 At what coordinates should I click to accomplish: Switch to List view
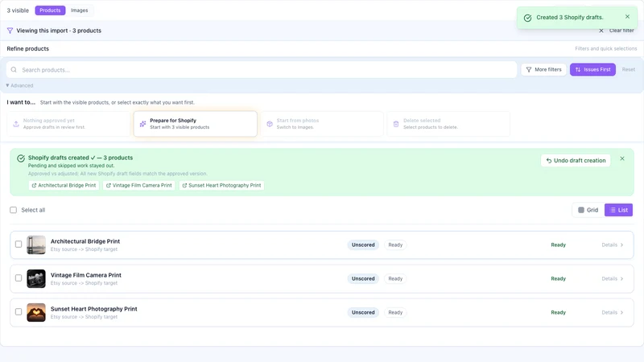[x=618, y=210]
